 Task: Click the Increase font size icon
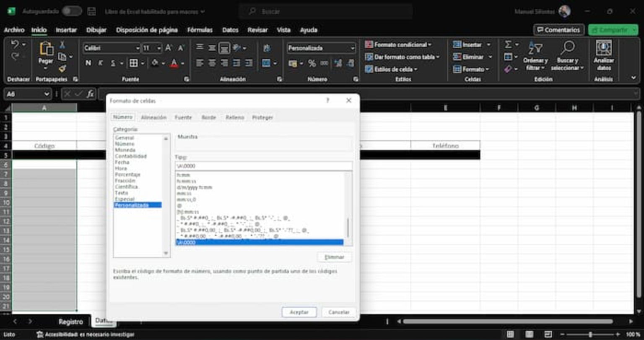[x=169, y=48]
